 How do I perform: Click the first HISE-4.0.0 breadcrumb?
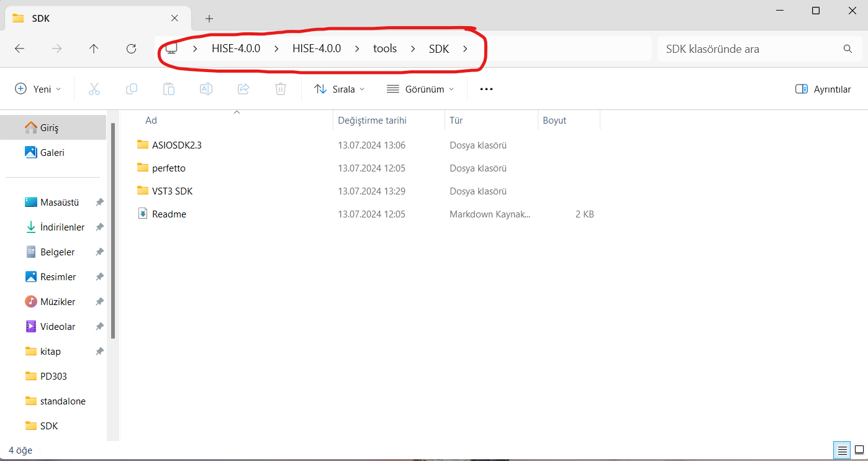[x=236, y=48]
